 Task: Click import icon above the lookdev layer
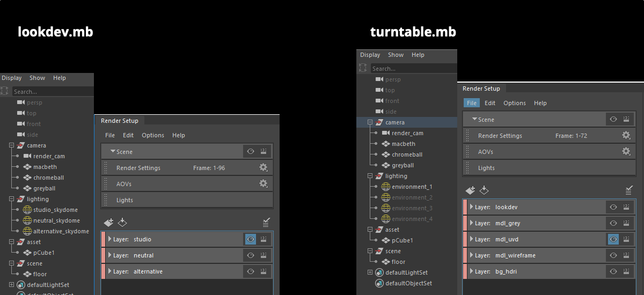(x=484, y=190)
